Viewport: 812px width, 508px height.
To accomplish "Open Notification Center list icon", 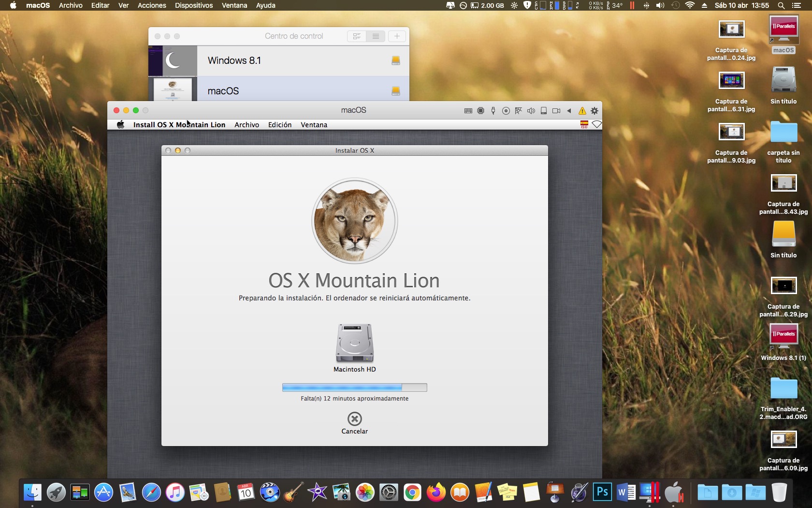I will pos(797,5).
